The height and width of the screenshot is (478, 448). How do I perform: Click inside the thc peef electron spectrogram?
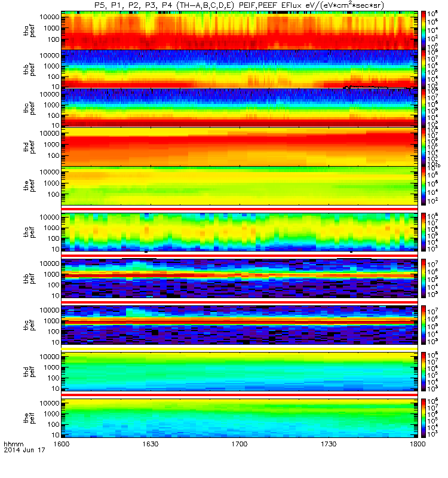click(240, 108)
